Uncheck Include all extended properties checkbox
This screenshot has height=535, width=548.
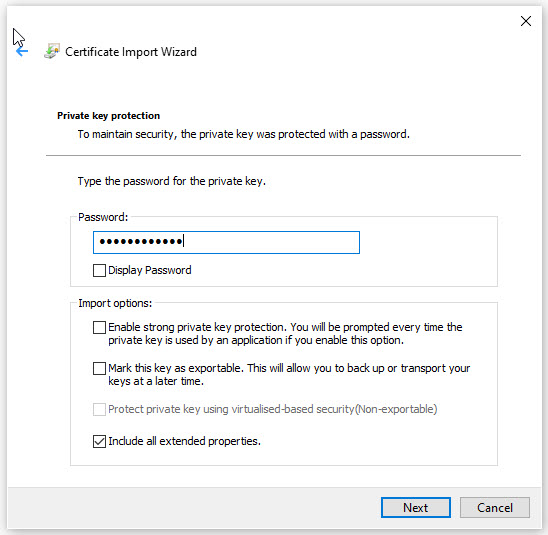click(99, 441)
